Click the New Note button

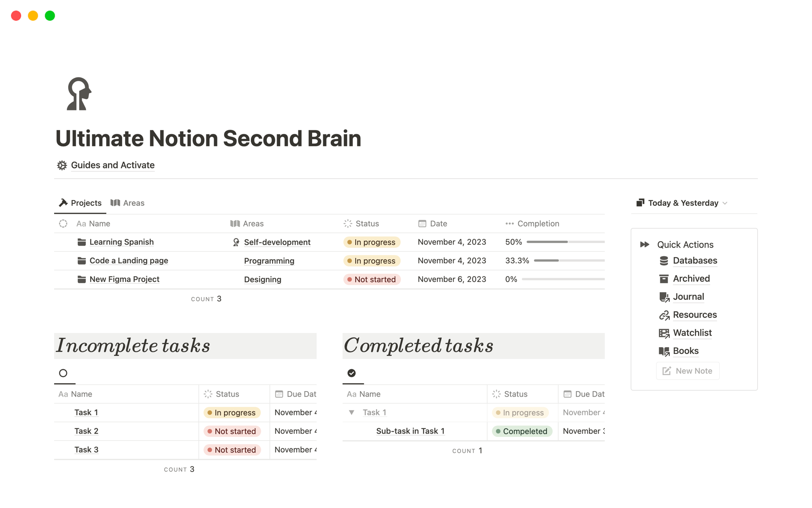coord(687,371)
